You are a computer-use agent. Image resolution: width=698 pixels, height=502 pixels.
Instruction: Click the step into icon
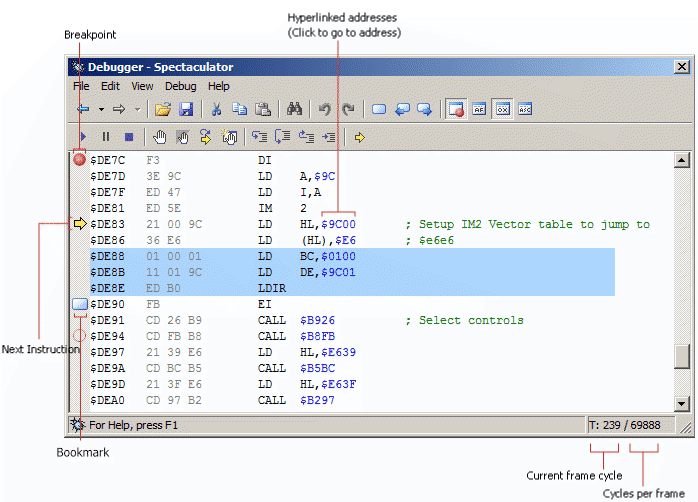(260, 137)
